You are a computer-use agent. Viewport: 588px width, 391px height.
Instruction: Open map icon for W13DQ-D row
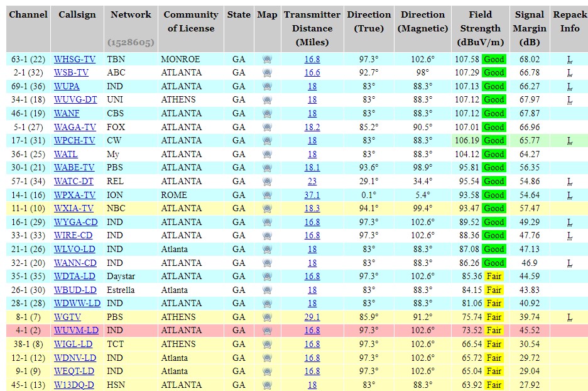click(267, 385)
